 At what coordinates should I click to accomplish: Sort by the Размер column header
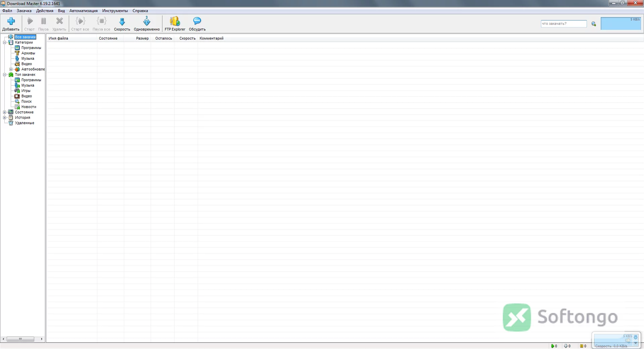[x=138, y=38]
